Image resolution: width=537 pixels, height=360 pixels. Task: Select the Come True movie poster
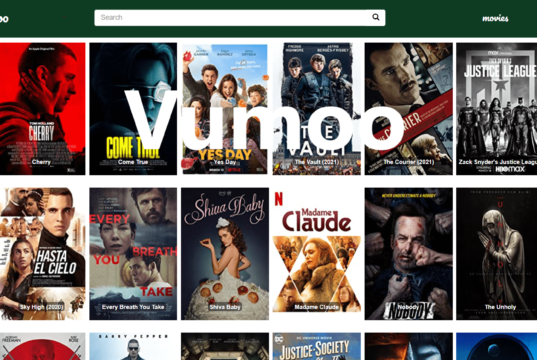[x=133, y=109]
